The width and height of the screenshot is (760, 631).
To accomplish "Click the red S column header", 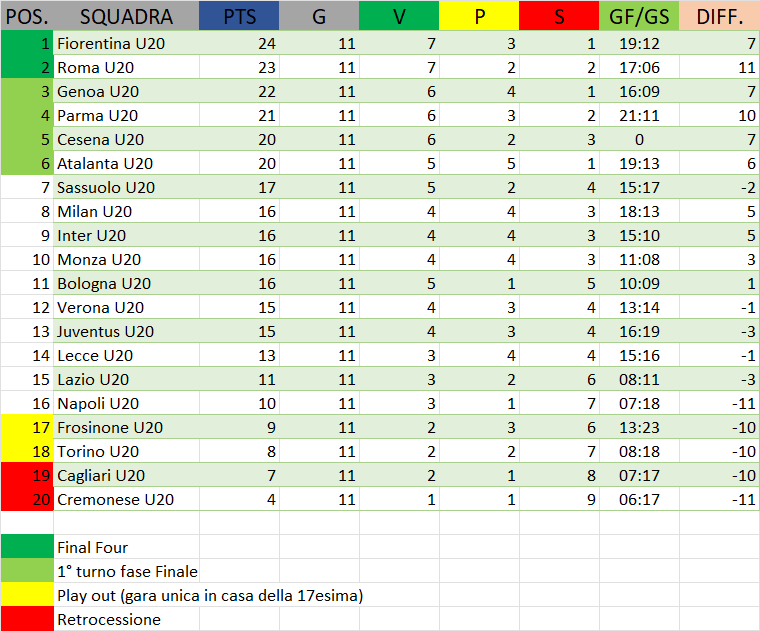I will [559, 17].
